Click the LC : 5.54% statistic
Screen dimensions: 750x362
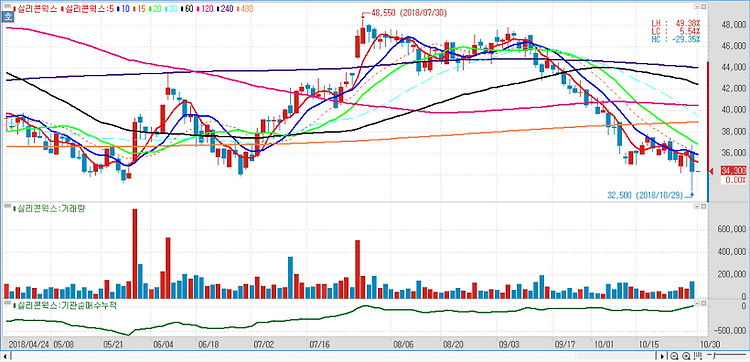click(x=675, y=31)
